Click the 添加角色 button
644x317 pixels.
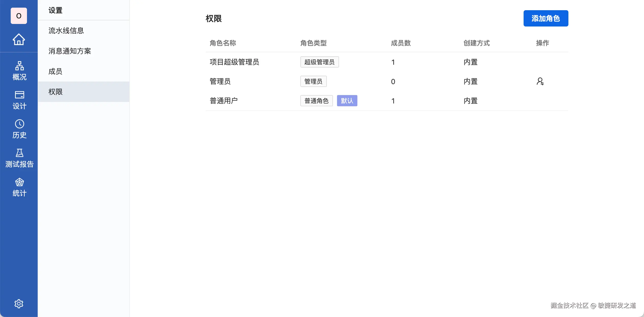tap(545, 18)
